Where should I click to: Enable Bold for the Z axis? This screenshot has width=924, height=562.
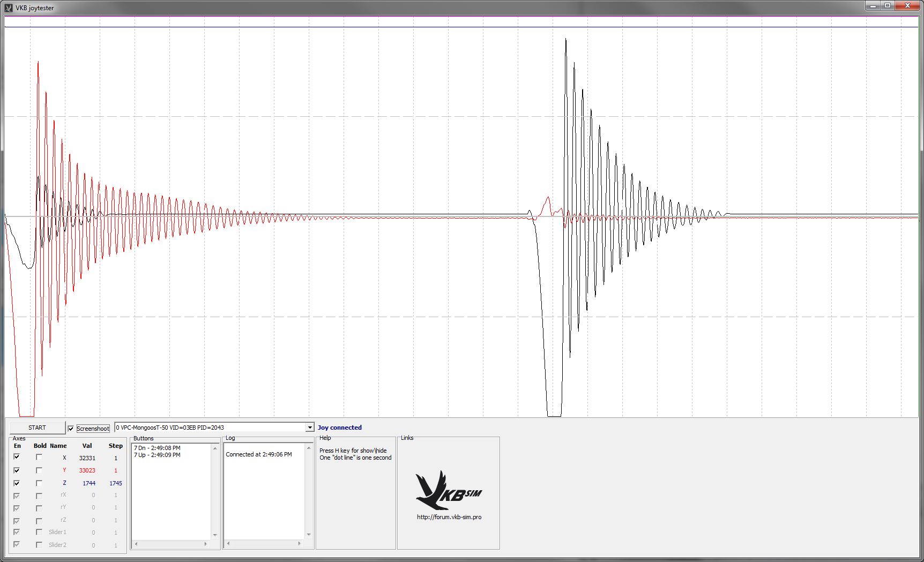(x=39, y=483)
